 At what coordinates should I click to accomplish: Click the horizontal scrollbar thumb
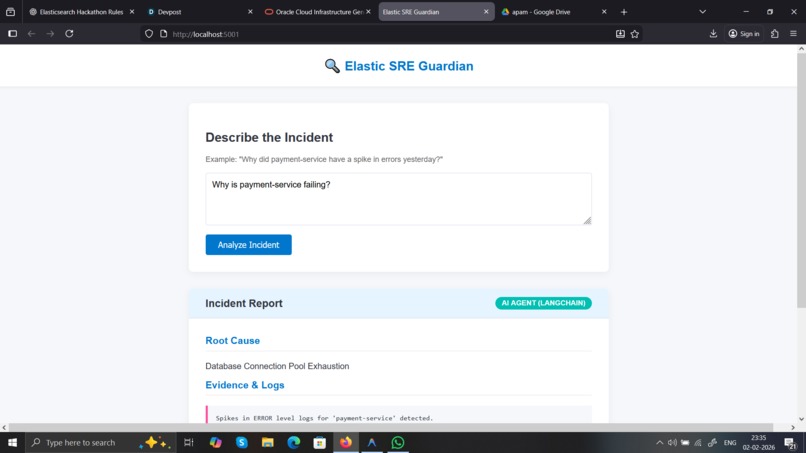pyautogui.click(x=391, y=427)
